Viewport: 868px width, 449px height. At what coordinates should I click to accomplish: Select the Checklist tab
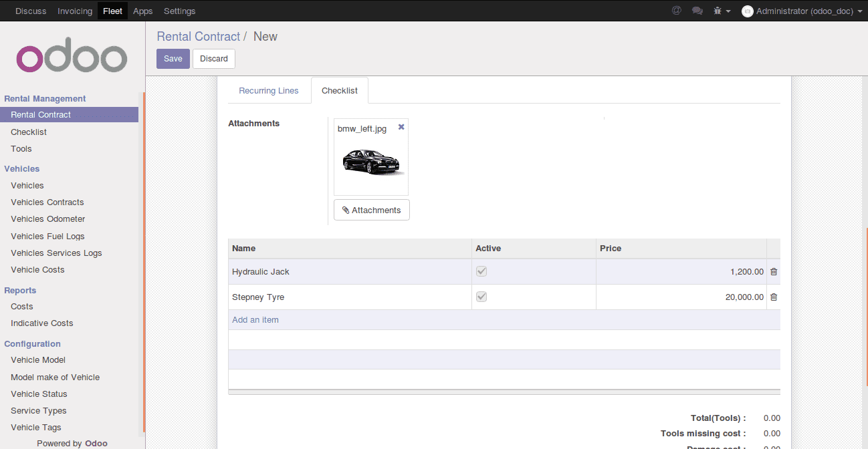point(340,91)
